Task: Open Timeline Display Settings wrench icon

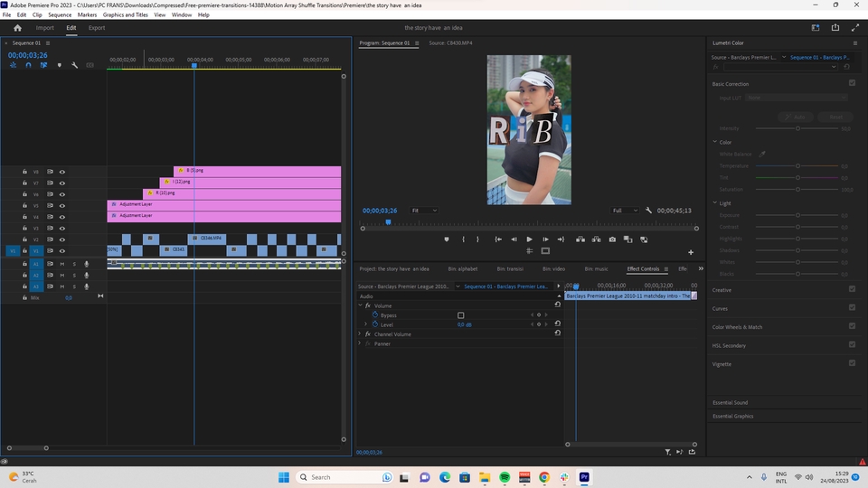Action: (x=74, y=65)
